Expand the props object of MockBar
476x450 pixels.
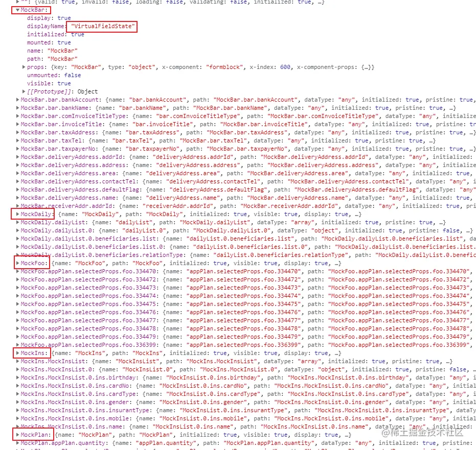pyautogui.click(x=24, y=67)
